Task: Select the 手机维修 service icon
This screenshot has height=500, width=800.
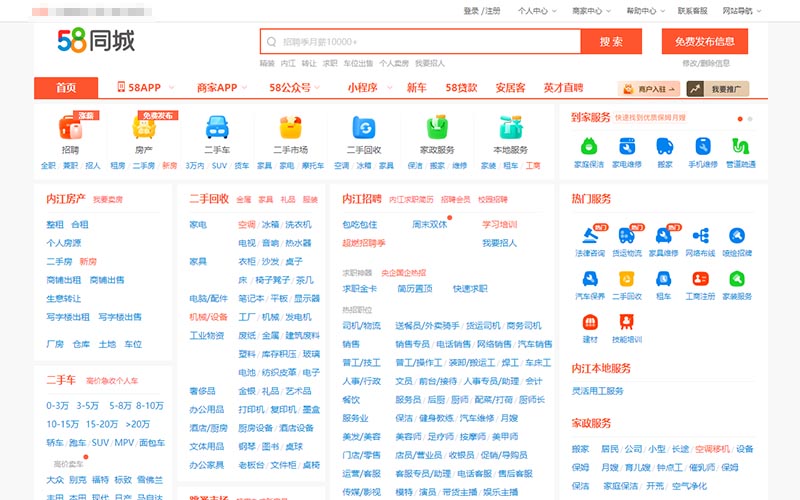Action: [703, 146]
